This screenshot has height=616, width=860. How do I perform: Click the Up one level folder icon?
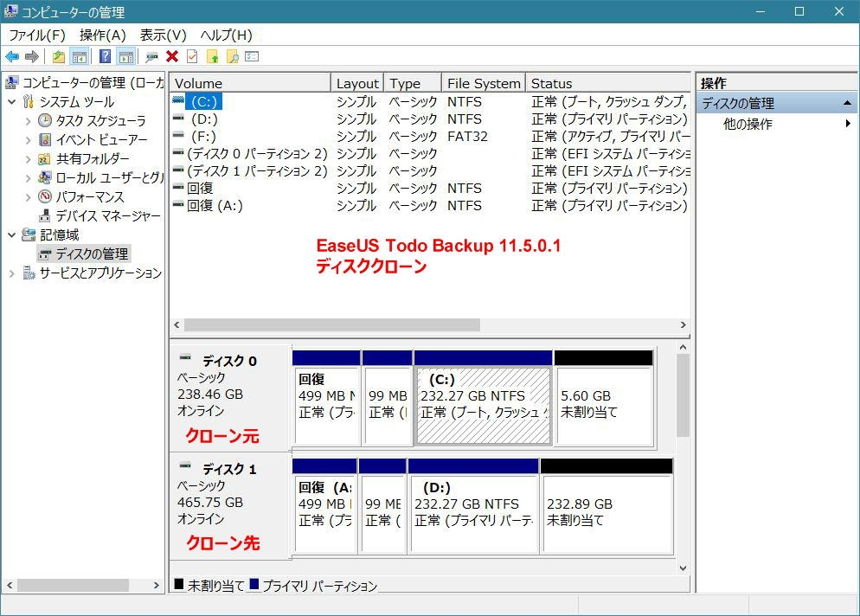[58, 57]
